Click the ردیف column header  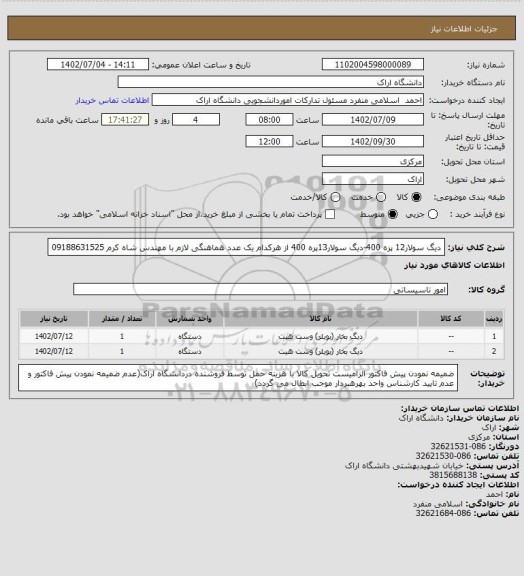[x=494, y=318]
